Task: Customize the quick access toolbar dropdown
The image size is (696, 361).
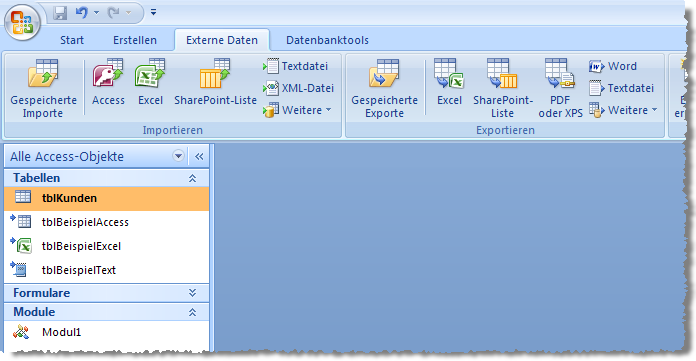Action: (153, 12)
